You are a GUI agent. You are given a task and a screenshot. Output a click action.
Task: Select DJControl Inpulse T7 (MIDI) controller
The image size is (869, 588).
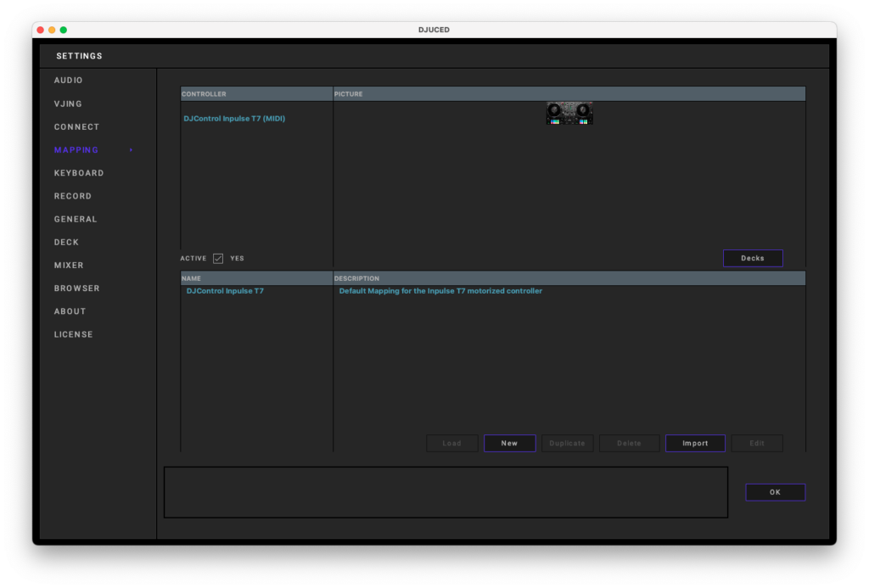234,119
